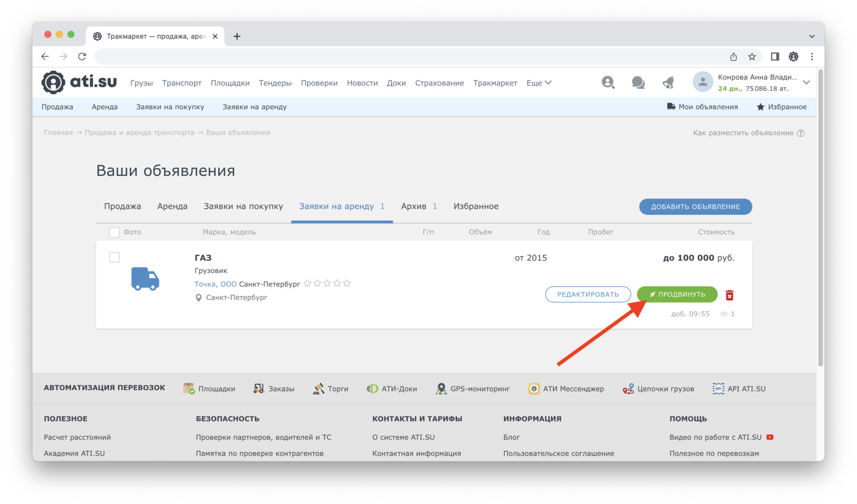Open Расчет расстояний footer link
Image resolution: width=857 pixels, height=504 pixels.
click(x=77, y=437)
